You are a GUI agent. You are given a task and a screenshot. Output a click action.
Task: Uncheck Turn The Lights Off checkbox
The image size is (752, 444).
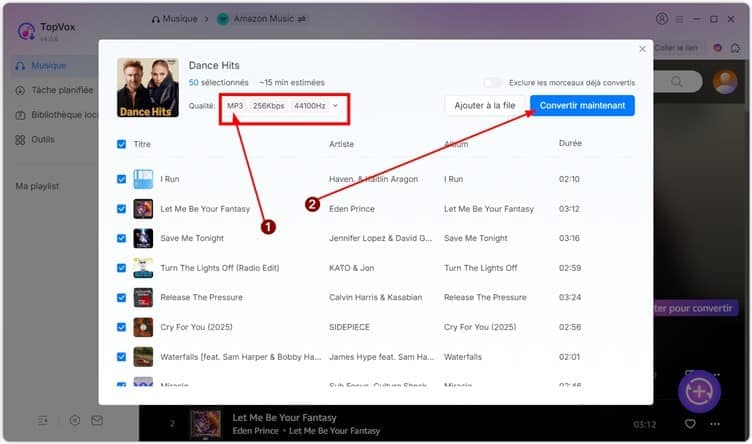pyautogui.click(x=121, y=268)
